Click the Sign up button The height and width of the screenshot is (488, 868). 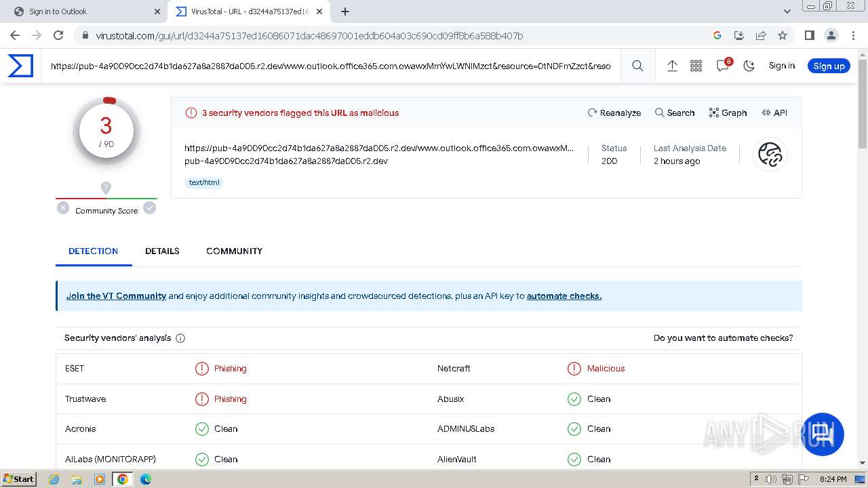pyautogui.click(x=829, y=66)
